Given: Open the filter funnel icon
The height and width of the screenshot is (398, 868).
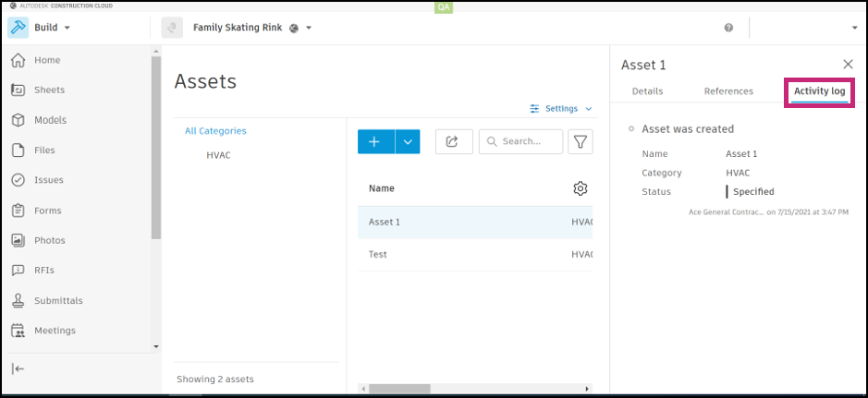Looking at the screenshot, I should 581,141.
